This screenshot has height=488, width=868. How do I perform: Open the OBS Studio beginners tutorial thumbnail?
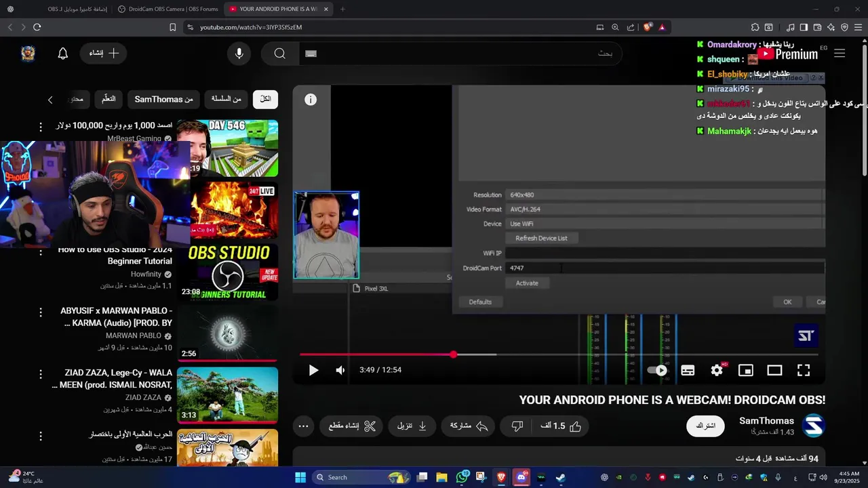[x=227, y=272]
